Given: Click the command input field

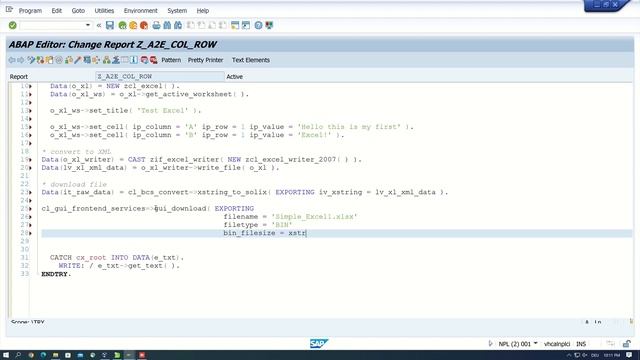Looking at the screenshot, I should pos(52,25).
